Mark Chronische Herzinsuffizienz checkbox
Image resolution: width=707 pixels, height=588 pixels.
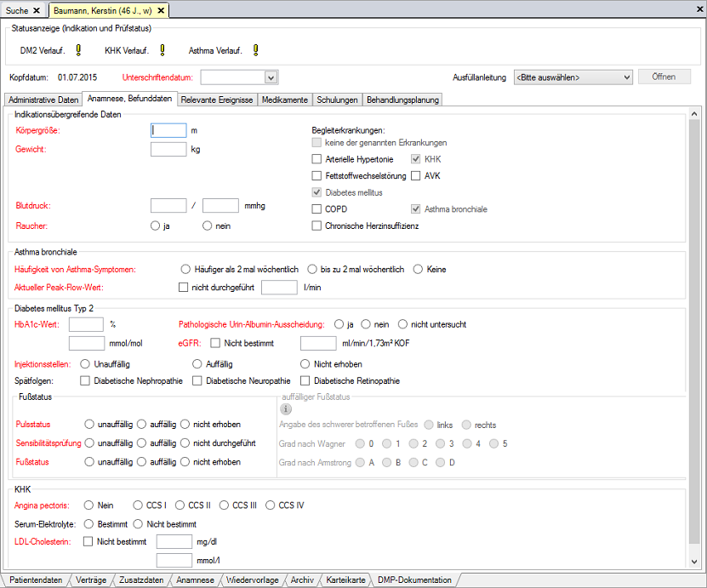(x=316, y=225)
